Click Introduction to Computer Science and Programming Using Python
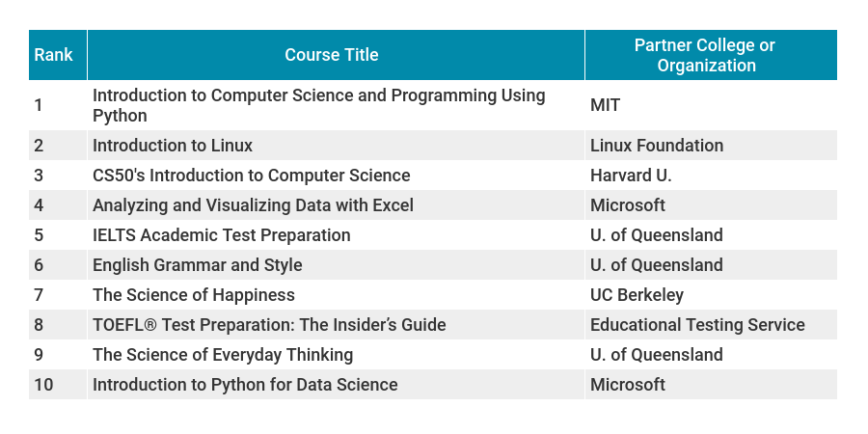 [318, 105]
